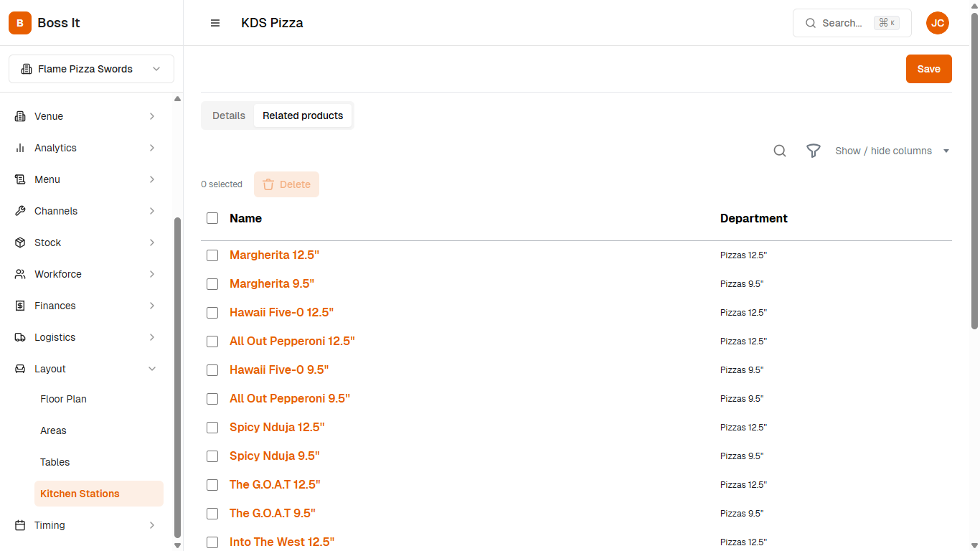Click the Finances dollar icon in sidebar
The width and height of the screenshot is (980, 551).
tap(20, 306)
